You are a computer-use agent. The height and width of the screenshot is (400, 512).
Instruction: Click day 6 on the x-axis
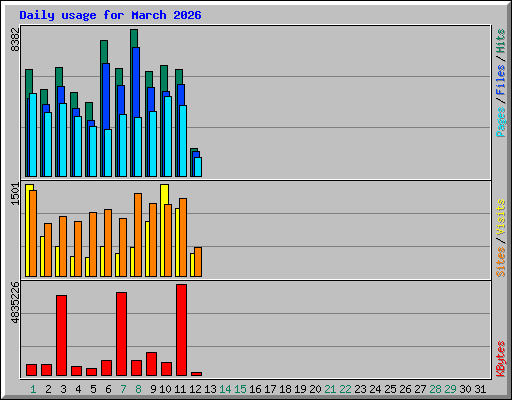(x=108, y=389)
